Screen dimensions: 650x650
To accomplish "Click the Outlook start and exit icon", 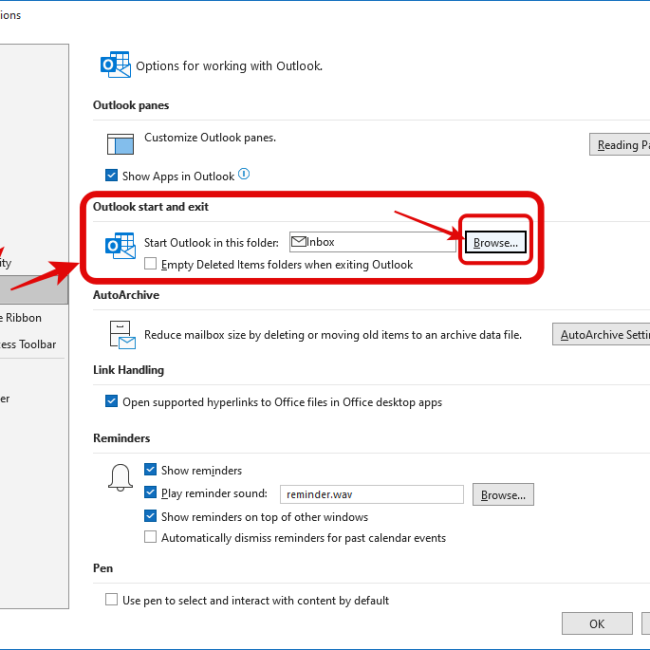I will coord(120,245).
